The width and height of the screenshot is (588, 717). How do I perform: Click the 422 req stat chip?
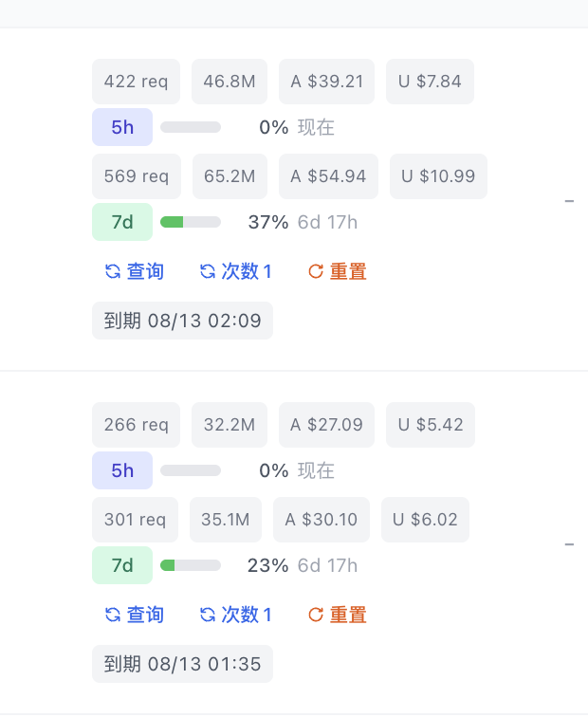(x=136, y=82)
